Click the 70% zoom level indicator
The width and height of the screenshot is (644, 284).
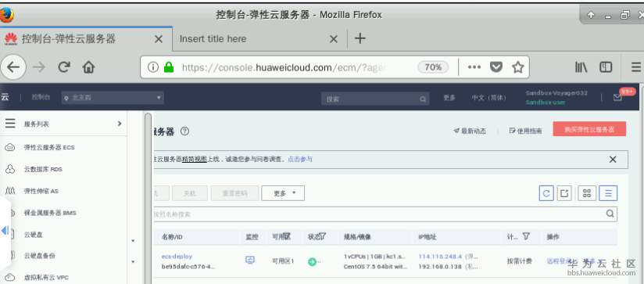(433, 67)
